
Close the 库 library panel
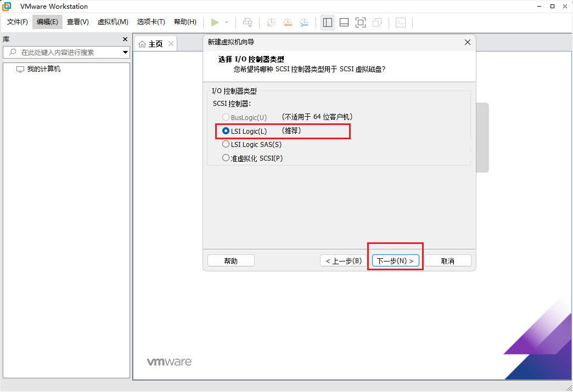point(125,39)
